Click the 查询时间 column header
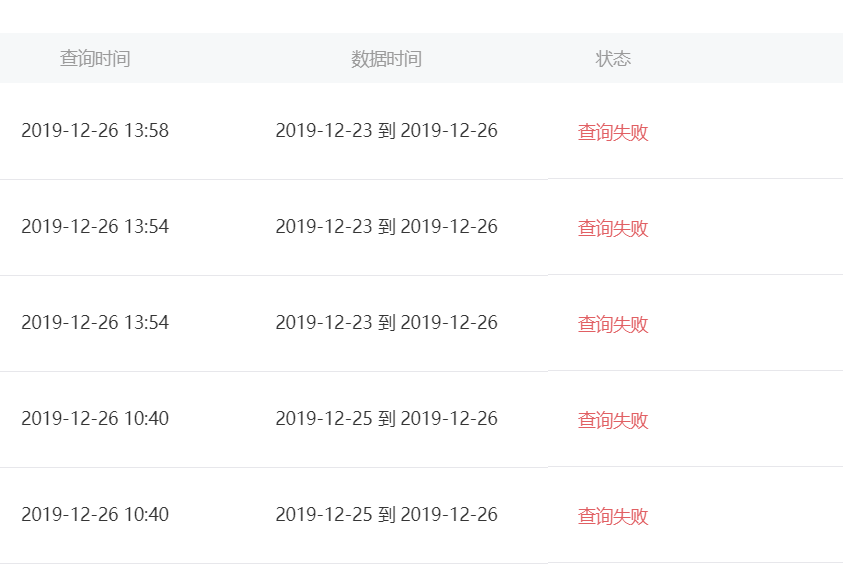The image size is (843, 588). coord(95,59)
